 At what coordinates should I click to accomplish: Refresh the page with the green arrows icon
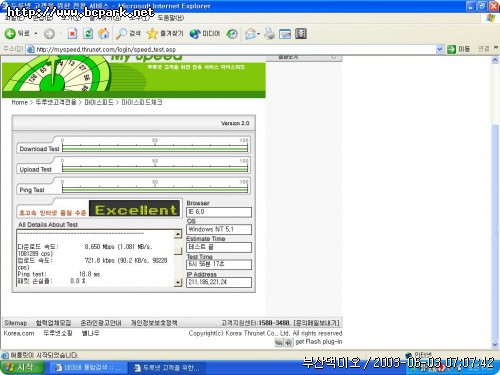point(88,33)
